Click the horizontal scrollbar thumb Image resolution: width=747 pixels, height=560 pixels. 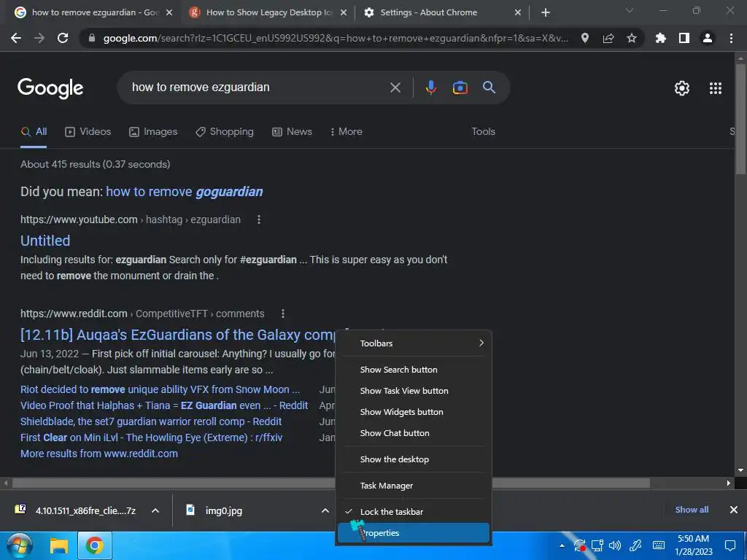tap(330, 483)
